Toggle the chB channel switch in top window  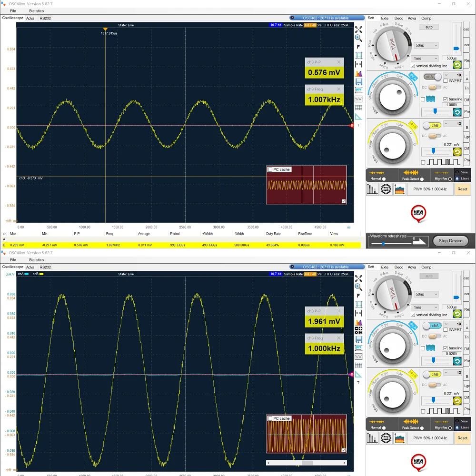(432, 125)
